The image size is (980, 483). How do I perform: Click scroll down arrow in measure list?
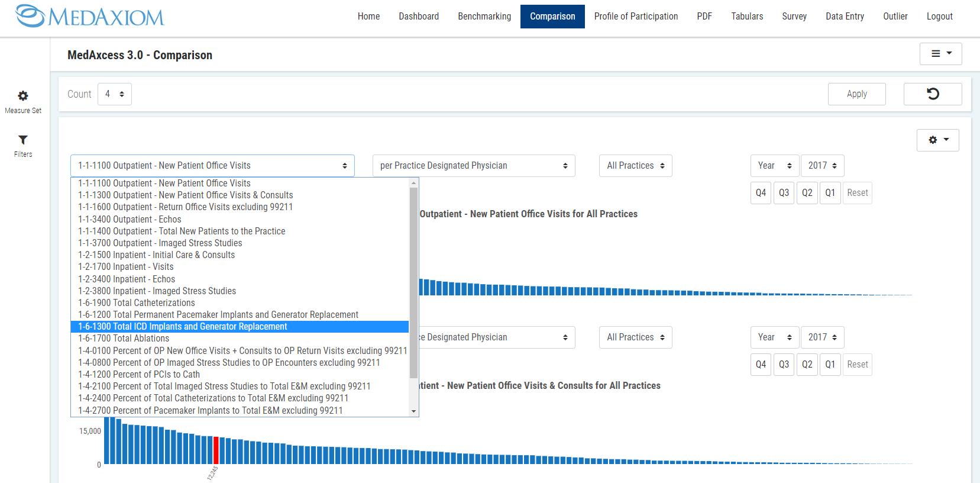point(413,411)
